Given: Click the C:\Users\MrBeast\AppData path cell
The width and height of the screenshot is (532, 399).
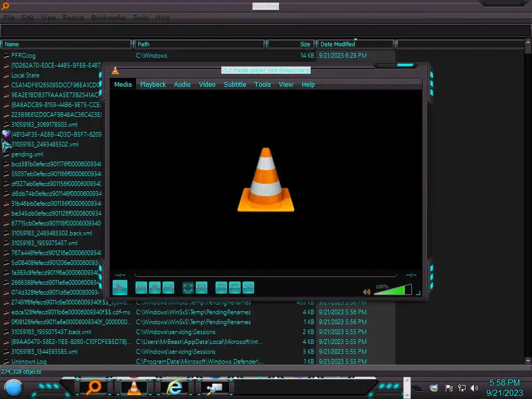Looking at the screenshot, I should 199,342.
